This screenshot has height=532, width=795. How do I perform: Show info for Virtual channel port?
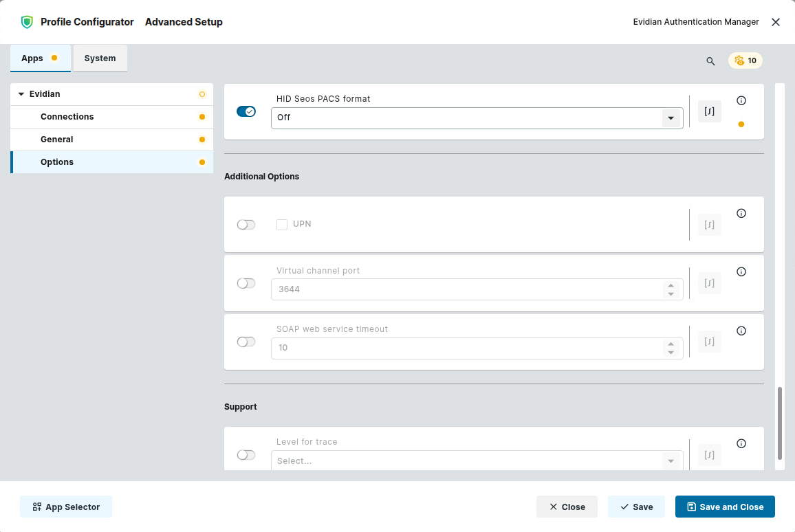tap(741, 271)
